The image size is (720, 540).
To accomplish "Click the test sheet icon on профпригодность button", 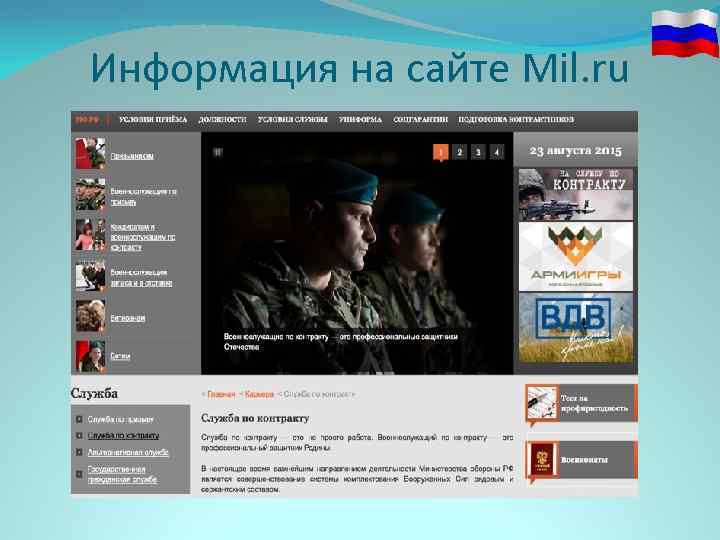I will point(542,403).
